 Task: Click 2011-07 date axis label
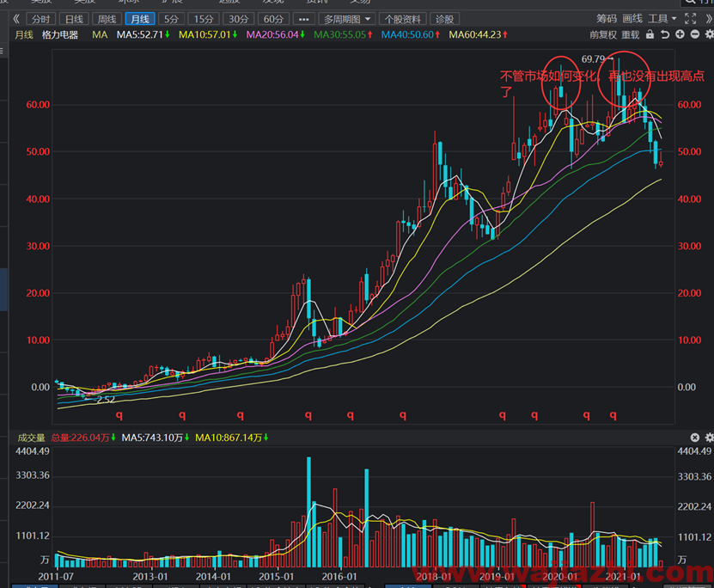point(56,577)
